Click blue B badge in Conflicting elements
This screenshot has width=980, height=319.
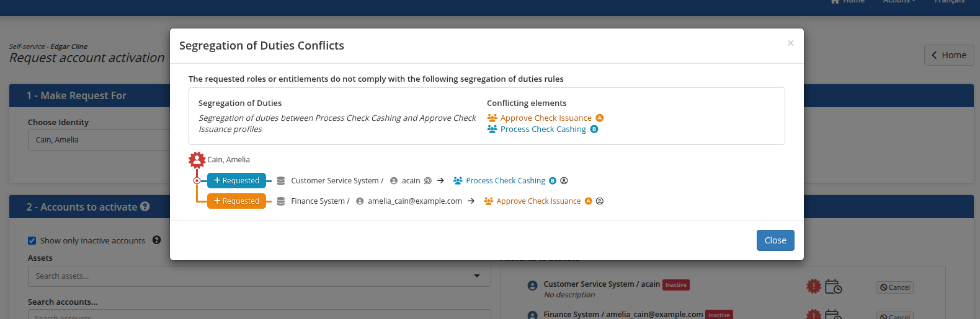click(594, 129)
